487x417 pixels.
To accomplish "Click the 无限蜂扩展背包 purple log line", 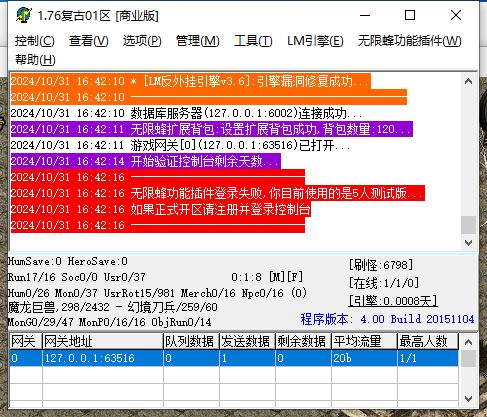I will [x=212, y=129].
